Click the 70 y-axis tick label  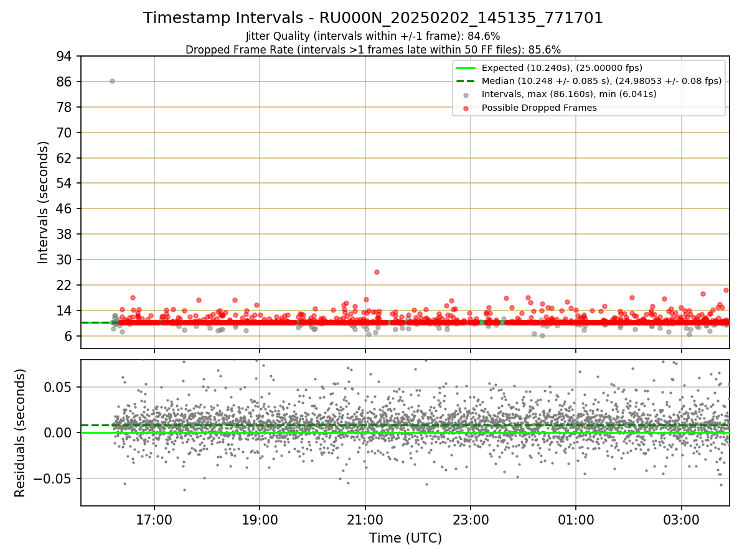pos(65,133)
